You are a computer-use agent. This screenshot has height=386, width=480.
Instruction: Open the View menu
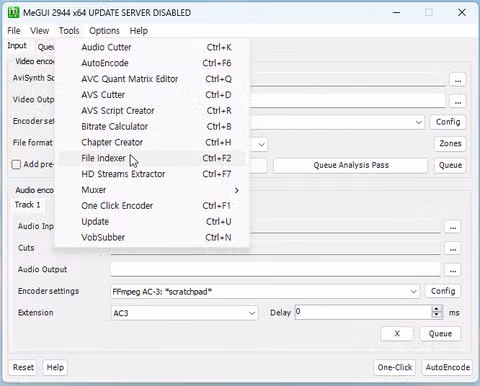39,31
